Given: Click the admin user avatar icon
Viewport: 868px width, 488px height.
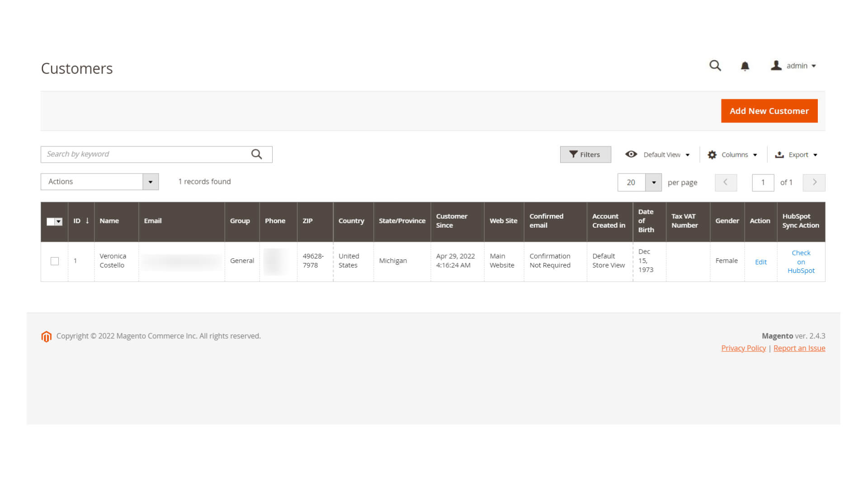Looking at the screenshot, I should click(776, 66).
